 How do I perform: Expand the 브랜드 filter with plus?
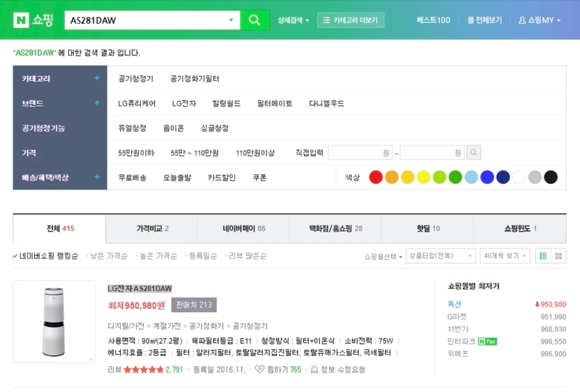pos(97,103)
